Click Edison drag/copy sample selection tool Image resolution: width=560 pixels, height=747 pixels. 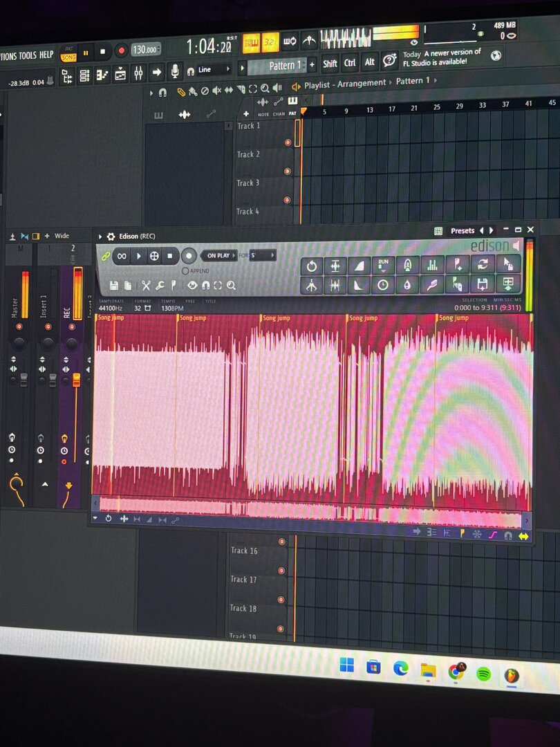[x=508, y=263]
